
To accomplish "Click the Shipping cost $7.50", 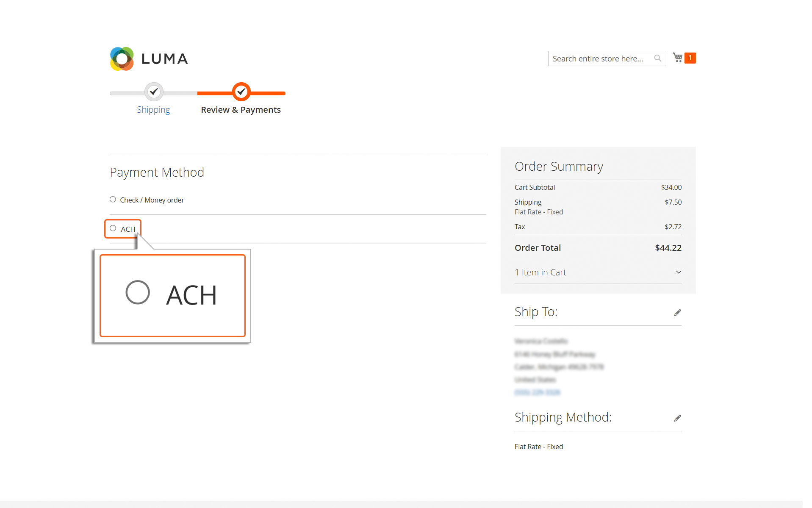I will point(673,202).
